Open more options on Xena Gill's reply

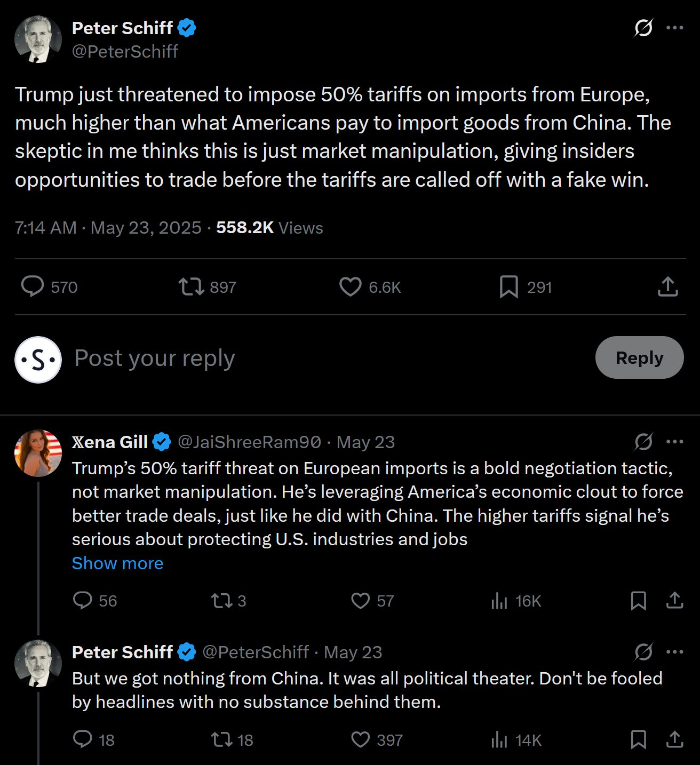675,442
